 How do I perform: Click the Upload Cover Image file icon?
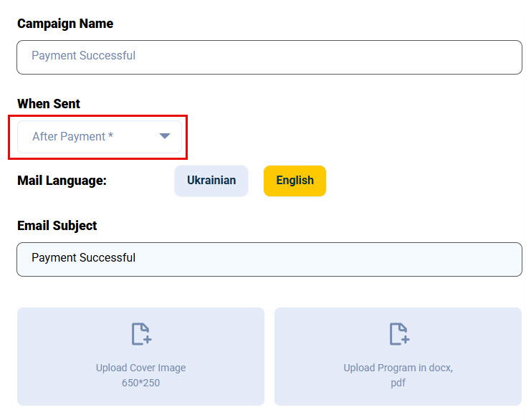pos(141,334)
